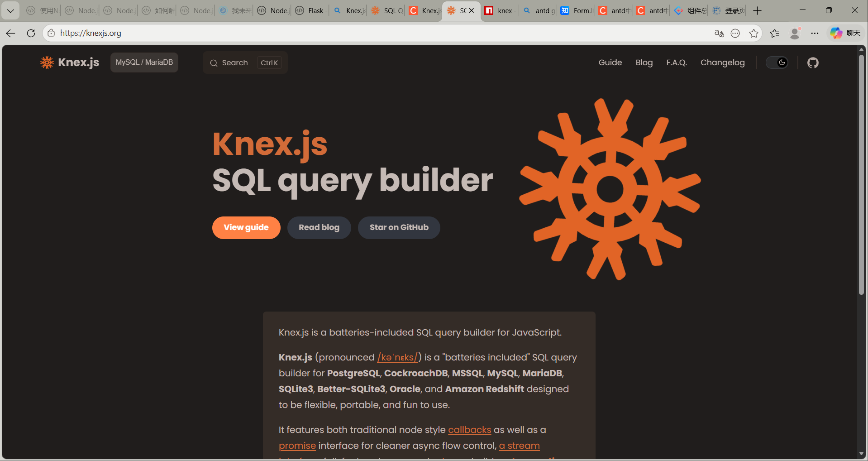Click the Star on GitHub button

pyautogui.click(x=399, y=227)
